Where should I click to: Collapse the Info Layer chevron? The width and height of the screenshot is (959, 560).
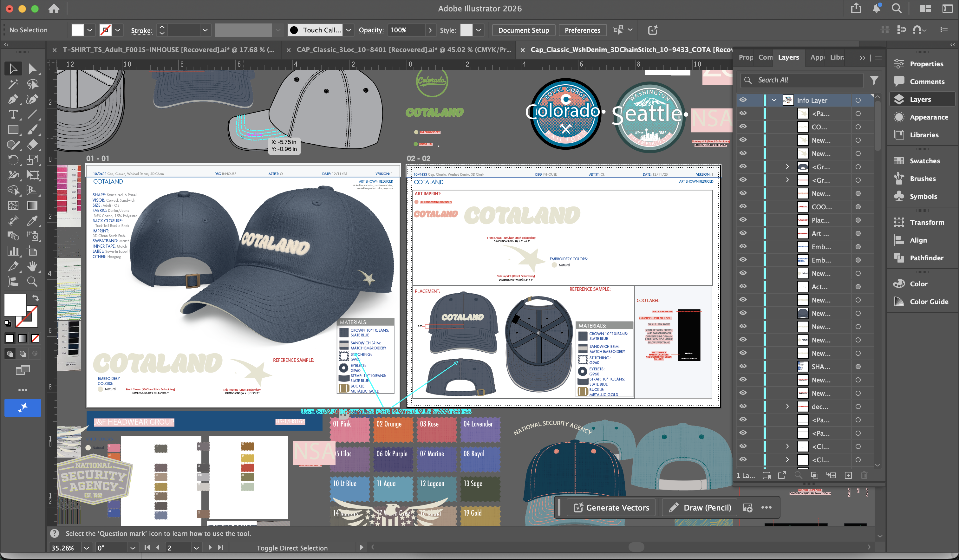click(x=774, y=100)
